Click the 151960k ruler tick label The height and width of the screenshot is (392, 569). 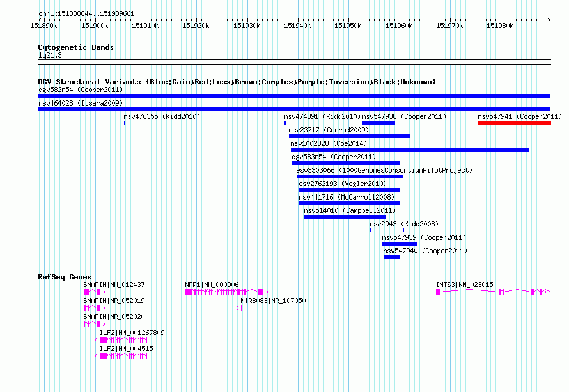(x=399, y=26)
